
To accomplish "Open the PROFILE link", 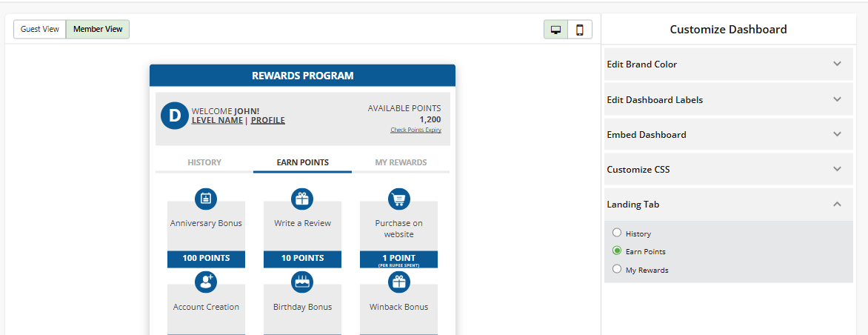I will (x=268, y=120).
